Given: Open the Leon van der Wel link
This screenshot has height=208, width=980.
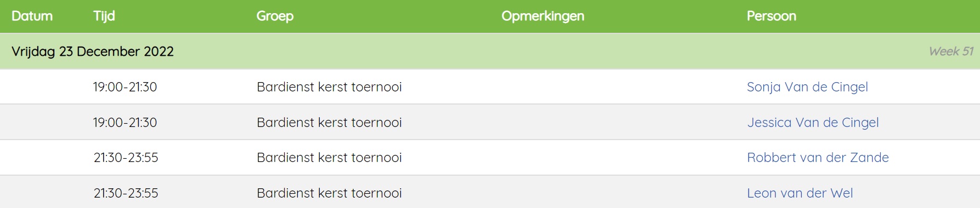Looking at the screenshot, I should 800,193.
